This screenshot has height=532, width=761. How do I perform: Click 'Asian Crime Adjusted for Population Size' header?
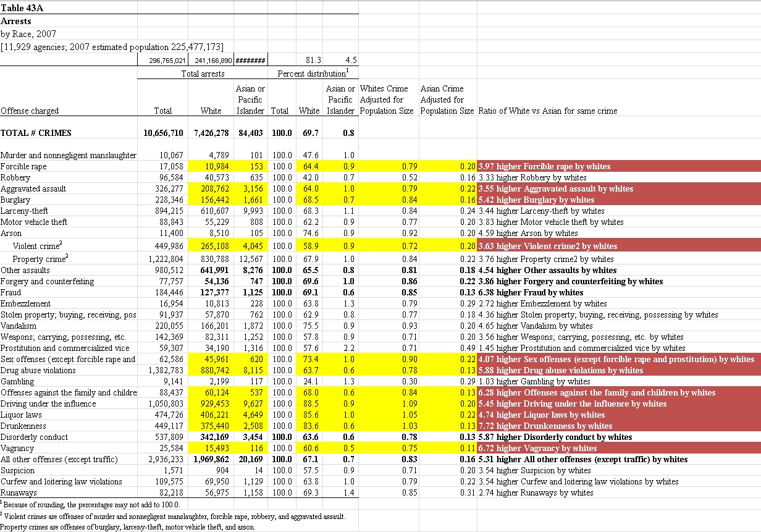click(447, 99)
